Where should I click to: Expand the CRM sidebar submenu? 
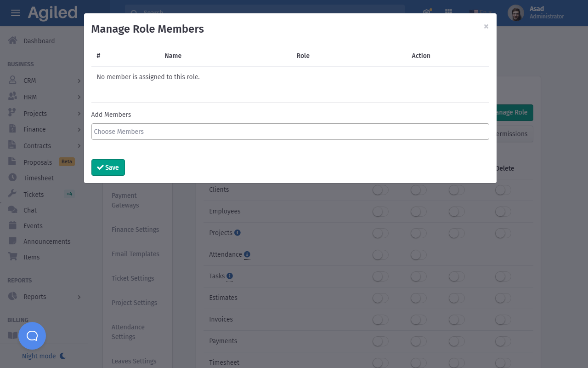point(79,81)
